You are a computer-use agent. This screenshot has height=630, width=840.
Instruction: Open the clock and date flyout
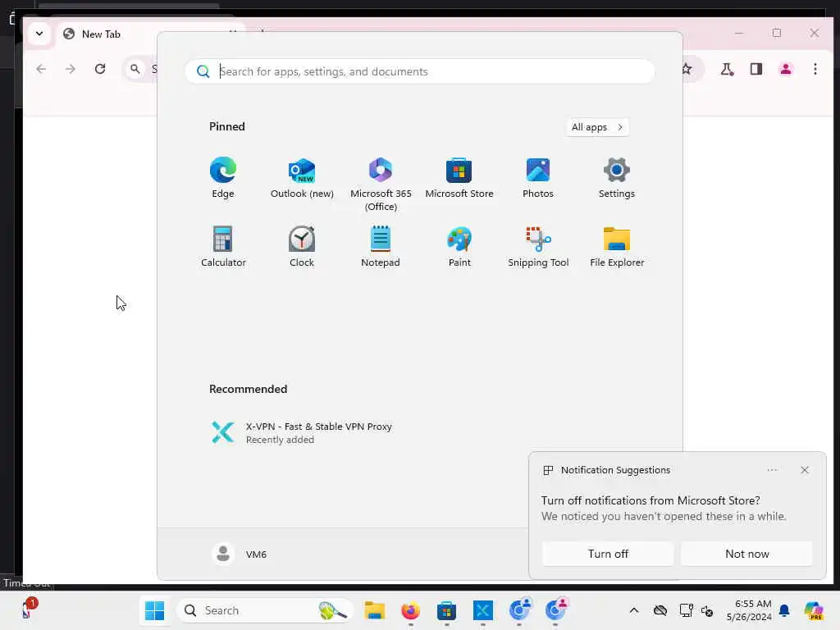pos(749,610)
